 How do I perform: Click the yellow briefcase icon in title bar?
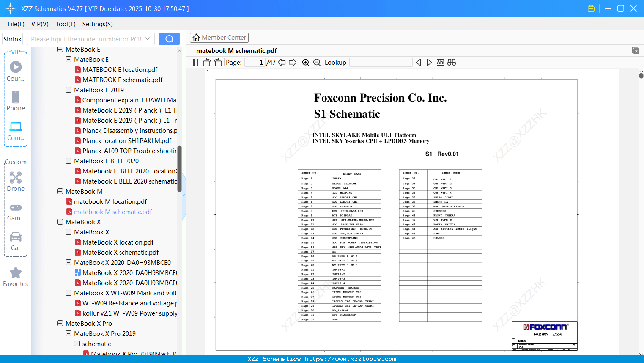tap(591, 8)
